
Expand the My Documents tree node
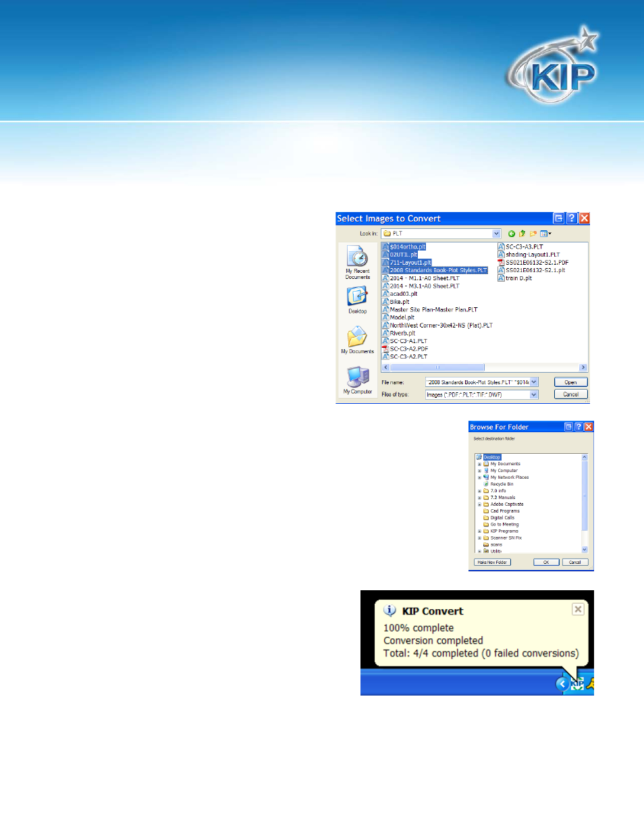pos(479,464)
